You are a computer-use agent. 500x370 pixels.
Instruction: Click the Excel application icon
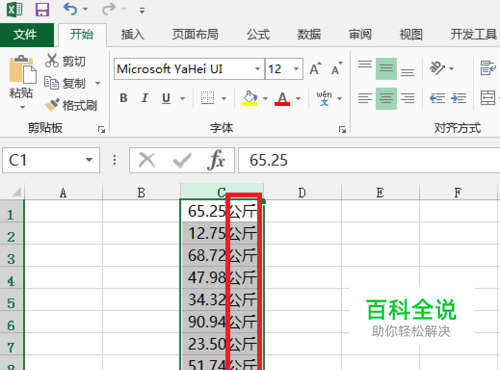tap(14, 9)
